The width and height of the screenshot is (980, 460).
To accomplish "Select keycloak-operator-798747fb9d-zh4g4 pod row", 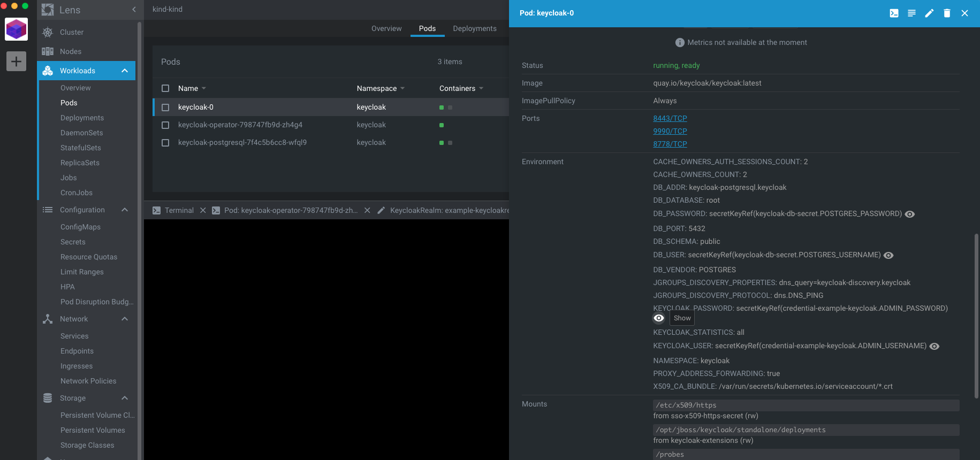I will [x=331, y=125].
